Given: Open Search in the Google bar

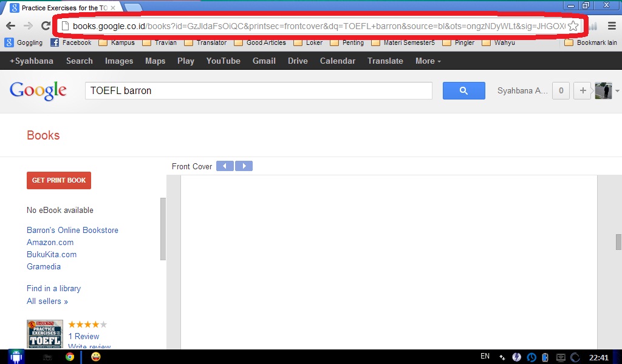Looking at the screenshot, I should (80, 61).
